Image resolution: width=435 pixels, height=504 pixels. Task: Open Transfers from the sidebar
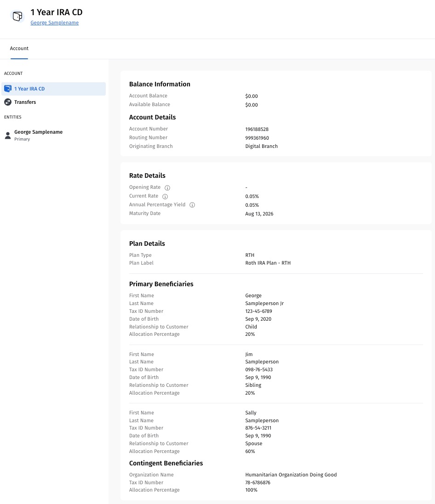(25, 102)
